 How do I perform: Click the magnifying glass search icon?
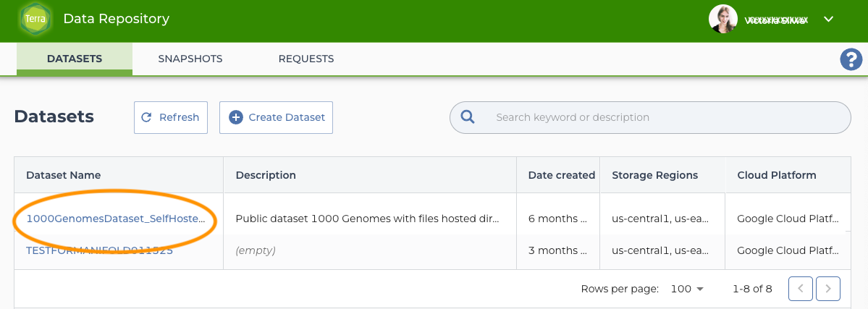(468, 117)
